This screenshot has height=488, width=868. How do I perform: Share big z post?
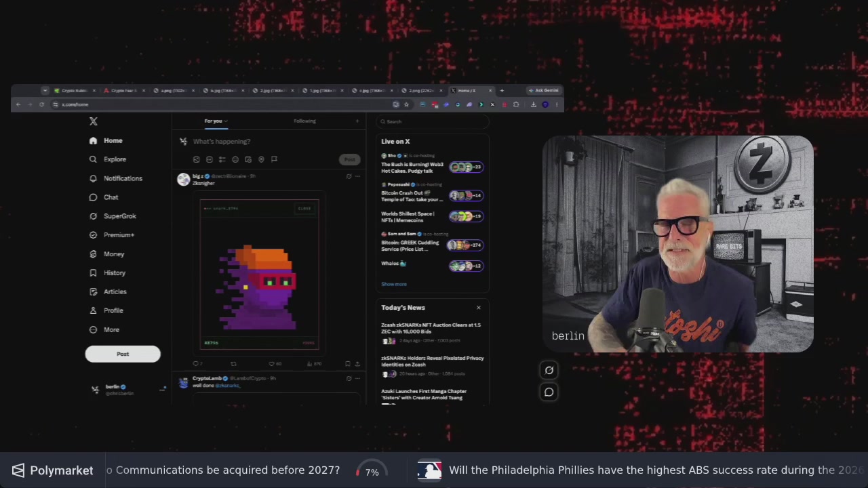coord(357,364)
